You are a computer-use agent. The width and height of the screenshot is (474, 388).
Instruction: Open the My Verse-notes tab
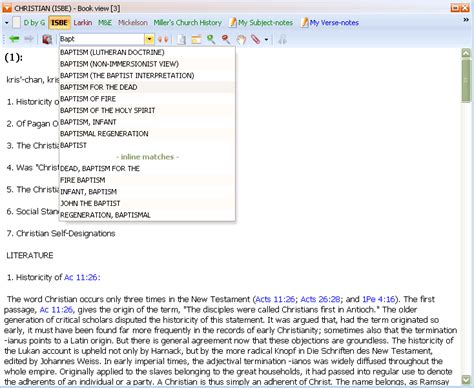(330, 23)
